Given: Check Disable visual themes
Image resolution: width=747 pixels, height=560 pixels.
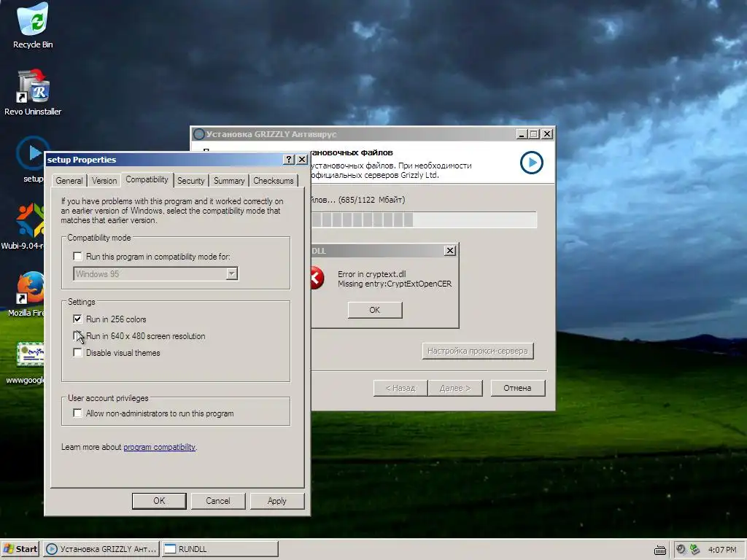Looking at the screenshot, I should click(x=77, y=353).
